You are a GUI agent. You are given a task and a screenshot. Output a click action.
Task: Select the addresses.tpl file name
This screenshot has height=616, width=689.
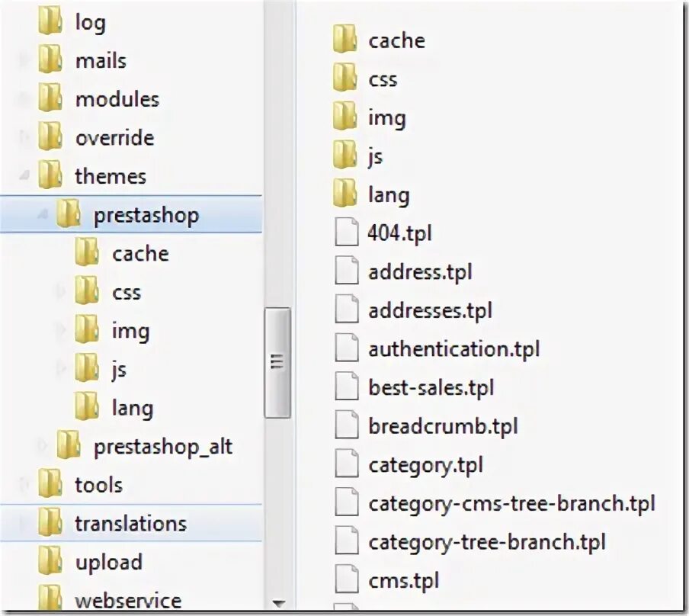coord(430,311)
